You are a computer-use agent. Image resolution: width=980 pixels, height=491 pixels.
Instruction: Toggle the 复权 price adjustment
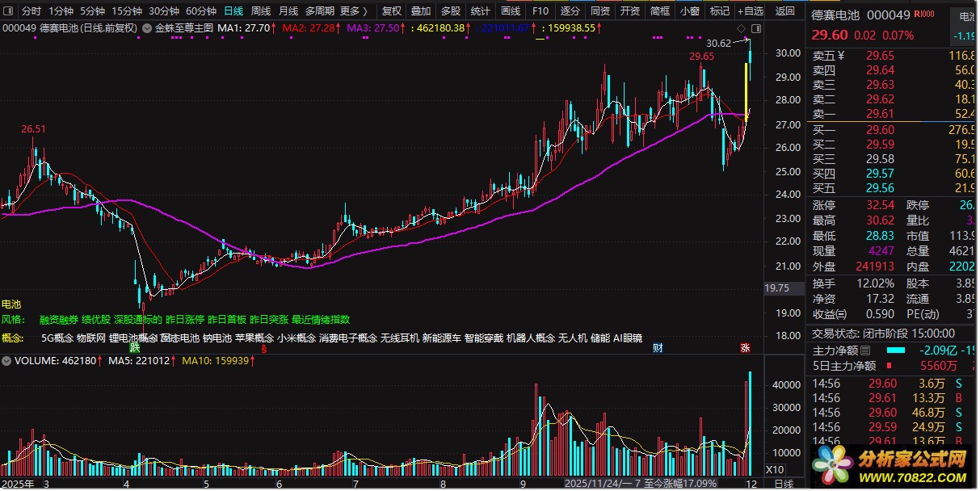click(x=391, y=11)
